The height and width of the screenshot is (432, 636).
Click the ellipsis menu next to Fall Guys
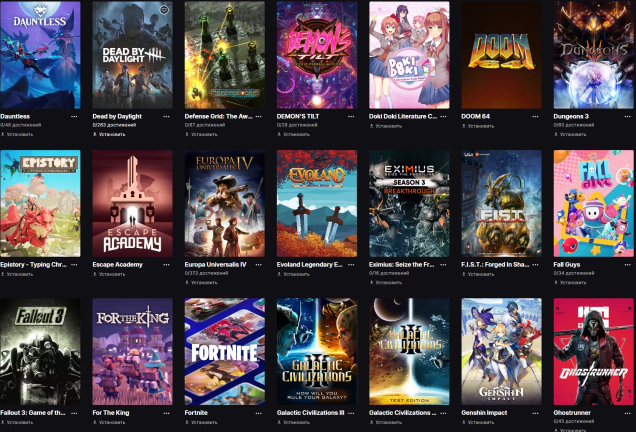point(628,265)
